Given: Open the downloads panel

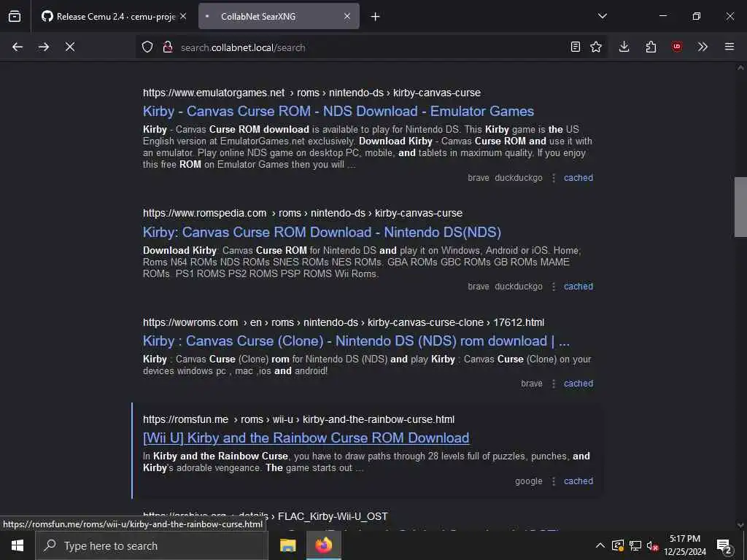Looking at the screenshot, I should click(624, 47).
